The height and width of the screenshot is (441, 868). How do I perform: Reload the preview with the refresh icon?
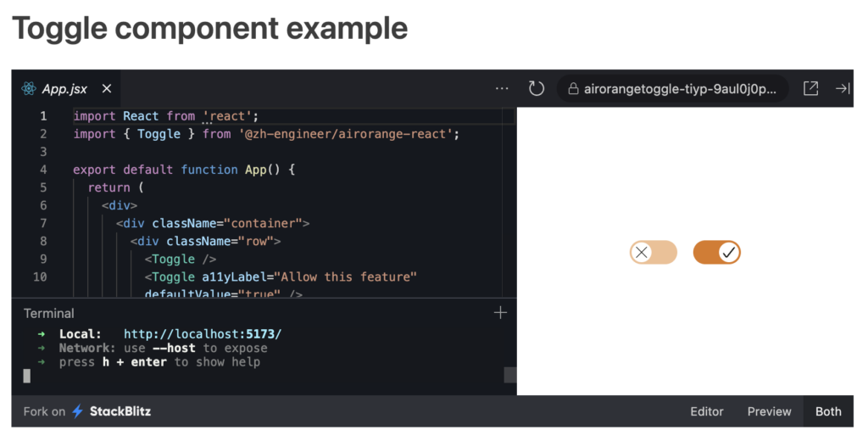coord(536,88)
